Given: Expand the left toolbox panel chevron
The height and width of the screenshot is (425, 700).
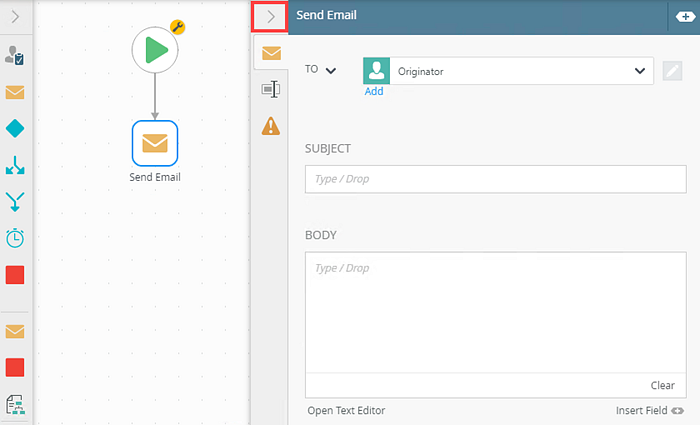Looking at the screenshot, I should (15, 17).
